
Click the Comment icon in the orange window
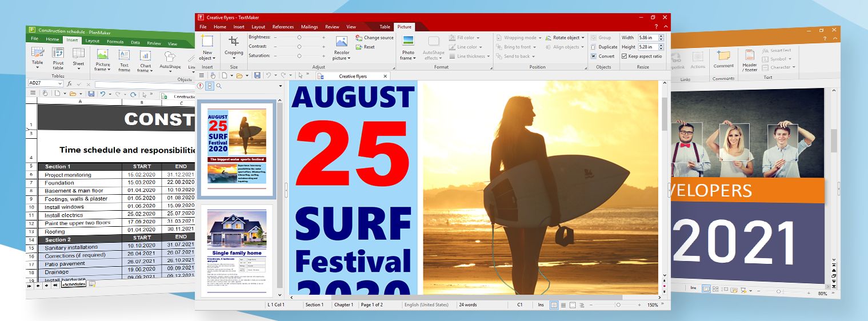pos(723,56)
